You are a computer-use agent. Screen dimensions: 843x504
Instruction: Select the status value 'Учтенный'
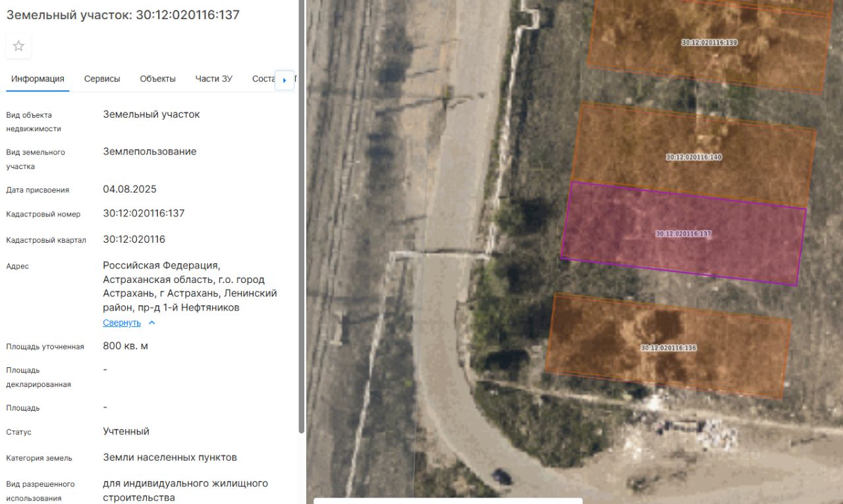126,432
